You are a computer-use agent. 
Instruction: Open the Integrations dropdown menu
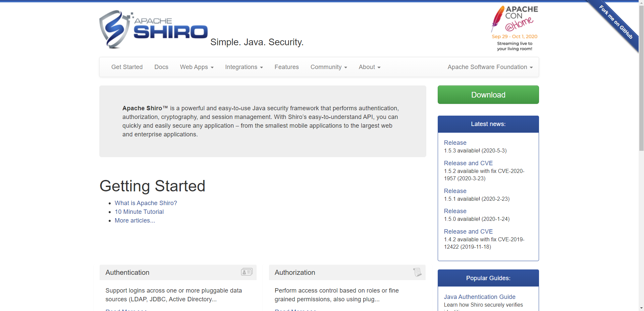(x=244, y=67)
